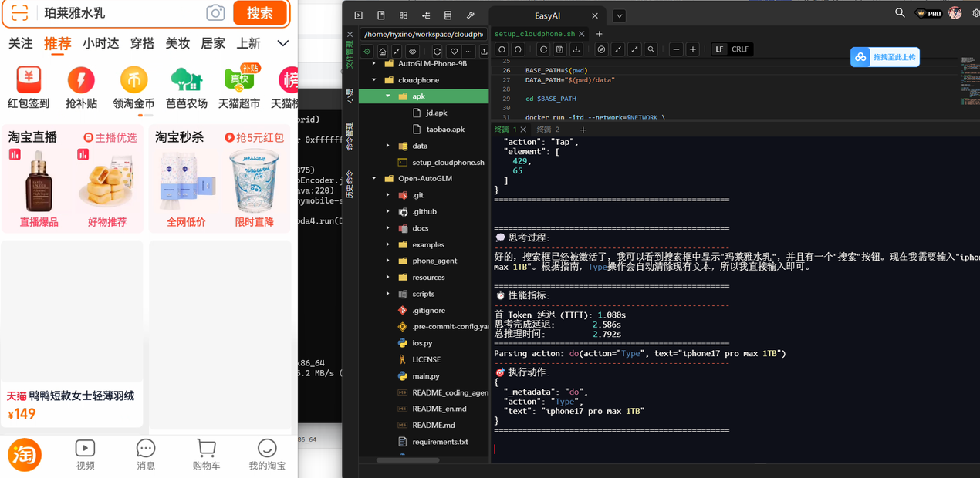Open the user avatar menu in EasyAI
The width and height of the screenshot is (980, 478).
[955, 13]
